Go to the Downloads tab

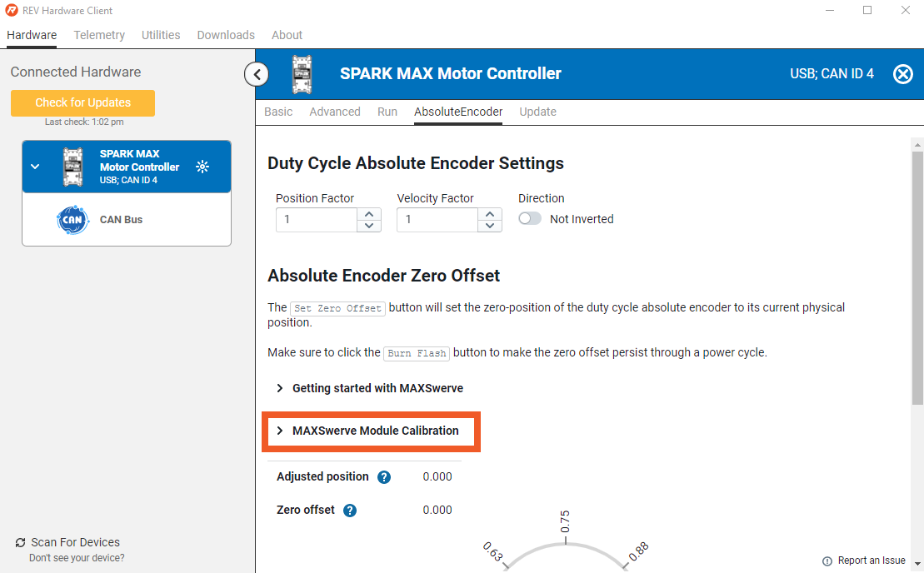226,35
